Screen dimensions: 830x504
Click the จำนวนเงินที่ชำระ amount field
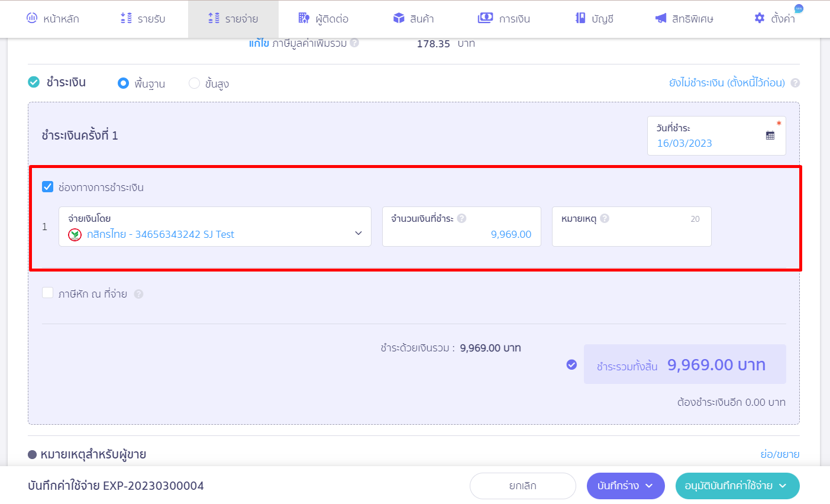[461, 227]
